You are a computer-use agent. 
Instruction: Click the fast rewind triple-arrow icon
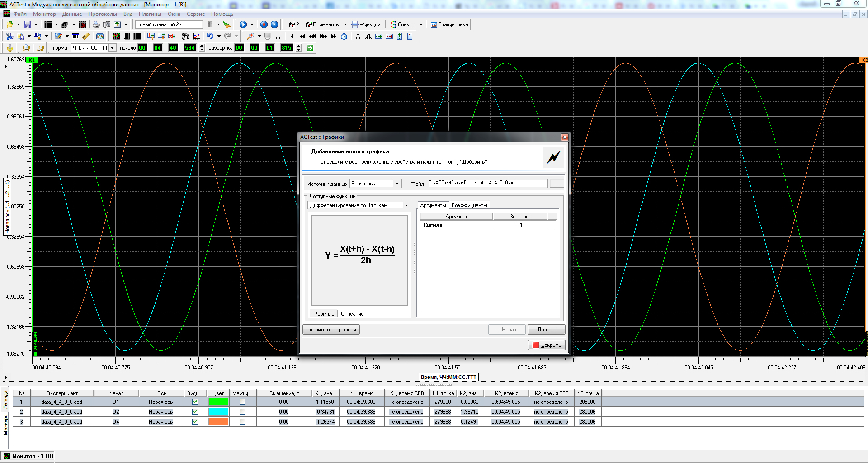pos(313,36)
